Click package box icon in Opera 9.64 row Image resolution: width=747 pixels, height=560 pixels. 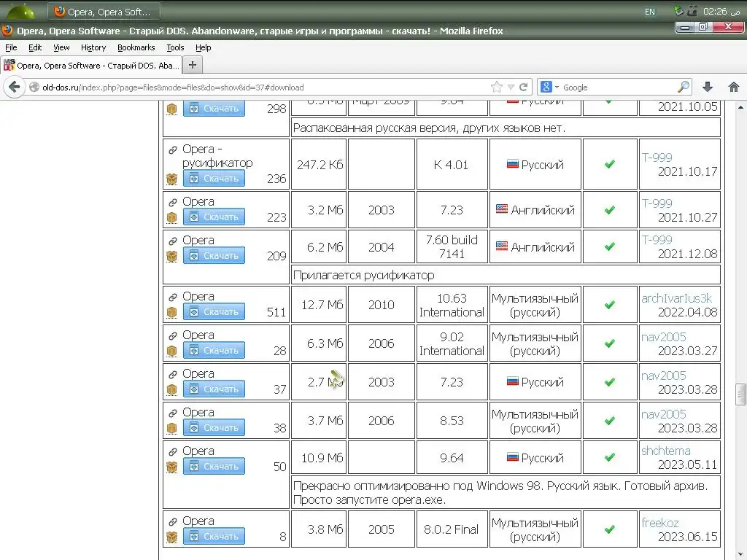tap(172, 467)
